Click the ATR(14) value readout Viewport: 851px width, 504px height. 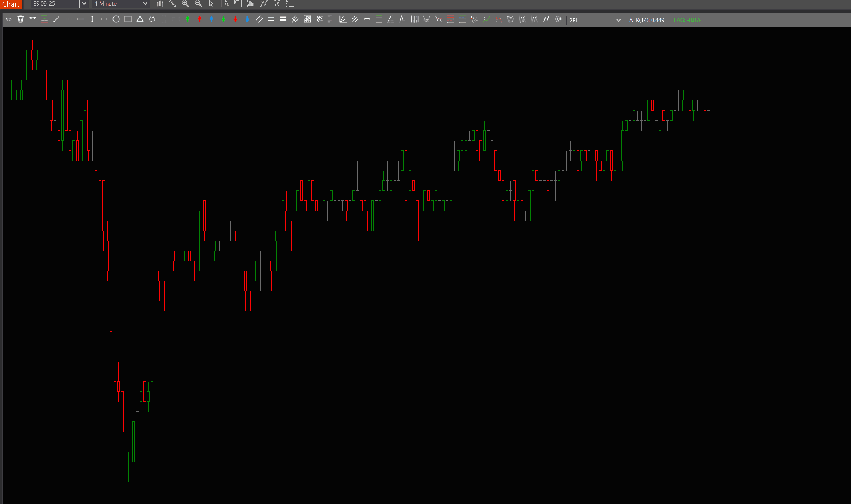646,20
